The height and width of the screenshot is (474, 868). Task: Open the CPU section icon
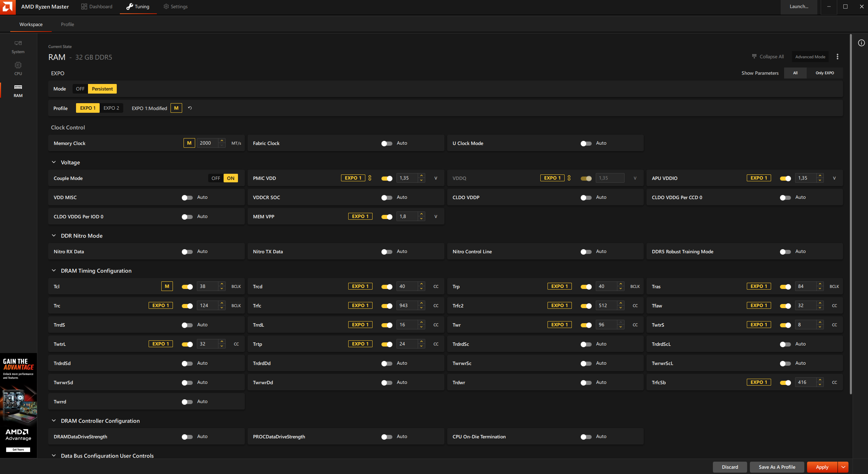pos(18,68)
